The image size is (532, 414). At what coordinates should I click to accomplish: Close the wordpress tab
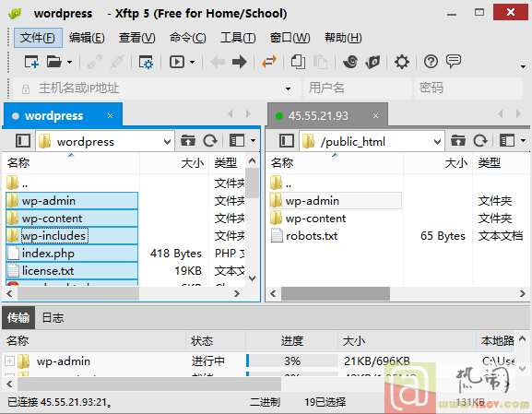110,115
